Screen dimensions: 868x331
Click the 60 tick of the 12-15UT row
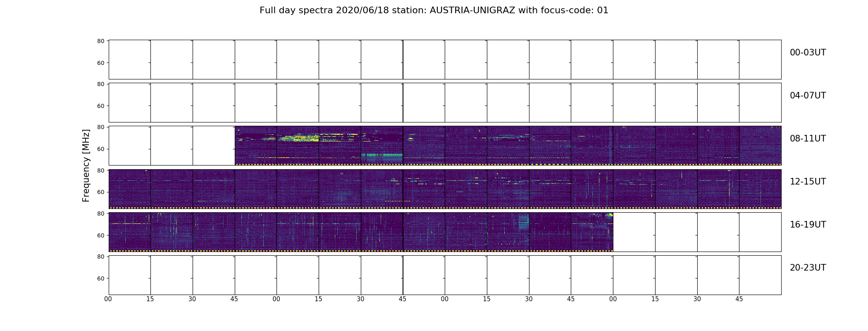pos(100,192)
